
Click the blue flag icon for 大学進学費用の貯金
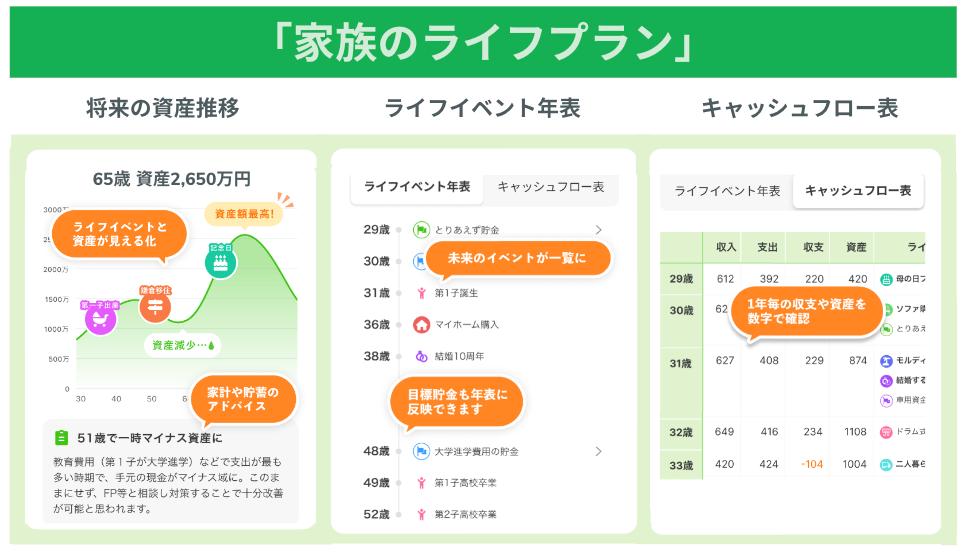coord(421,451)
